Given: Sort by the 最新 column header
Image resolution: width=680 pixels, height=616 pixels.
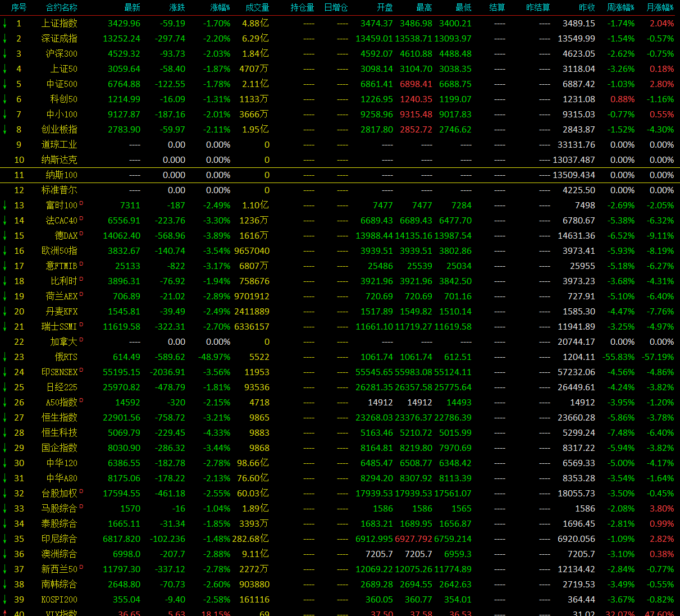Looking at the screenshot, I should pos(132,7).
